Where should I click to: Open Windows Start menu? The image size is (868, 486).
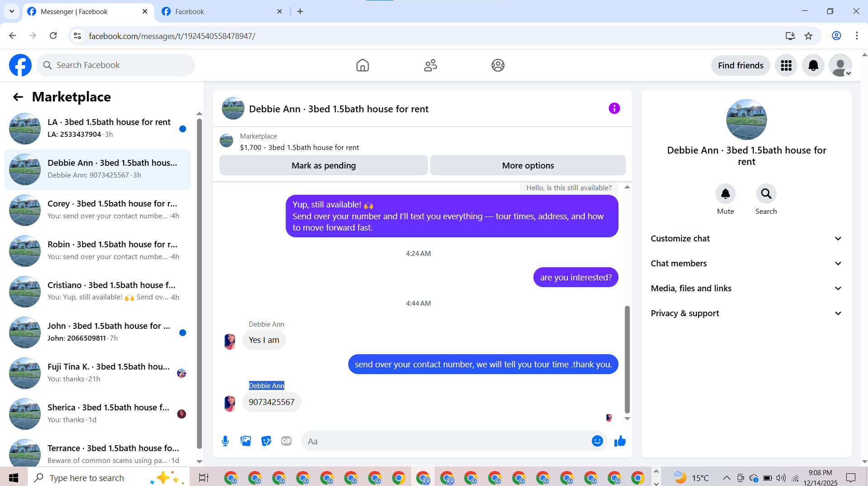14,477
